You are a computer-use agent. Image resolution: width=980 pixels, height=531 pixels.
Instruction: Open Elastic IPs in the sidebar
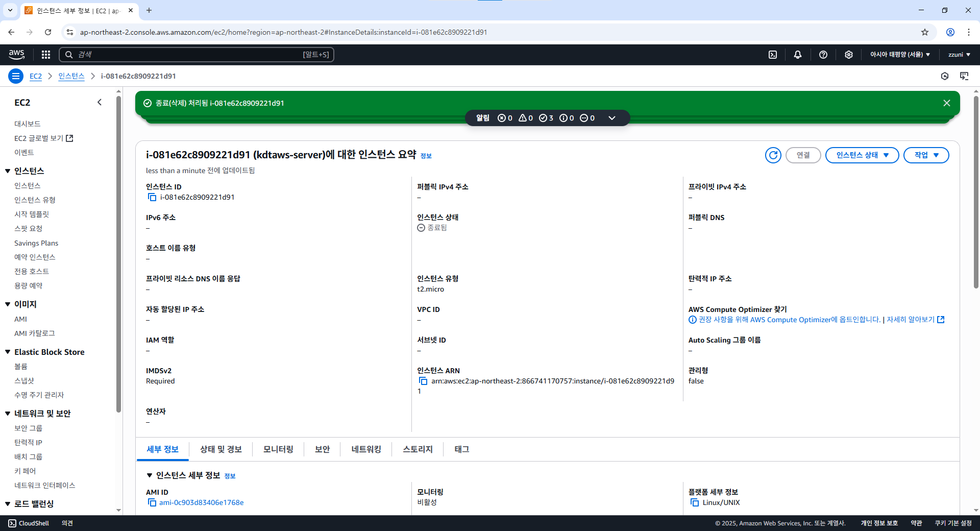click(29, 443)
